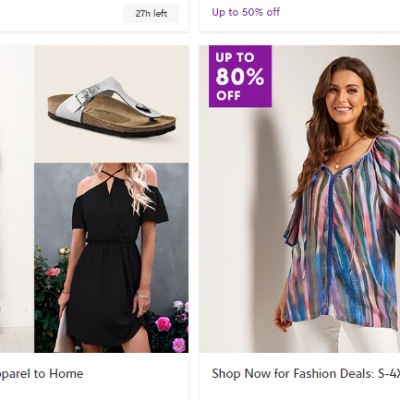
Task: Open the silver thong sandal thumbnail
Action: click(x=111, y=103)
